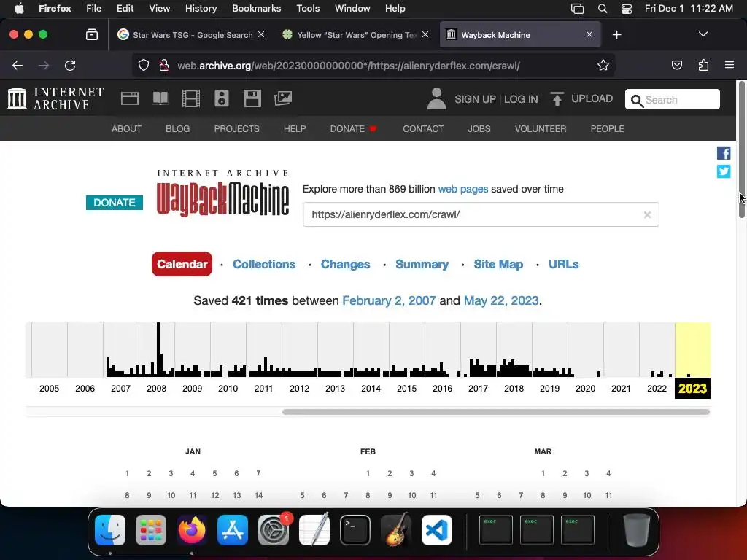
Task: Open Save to Pocket icon
Action: click(676, 65)
